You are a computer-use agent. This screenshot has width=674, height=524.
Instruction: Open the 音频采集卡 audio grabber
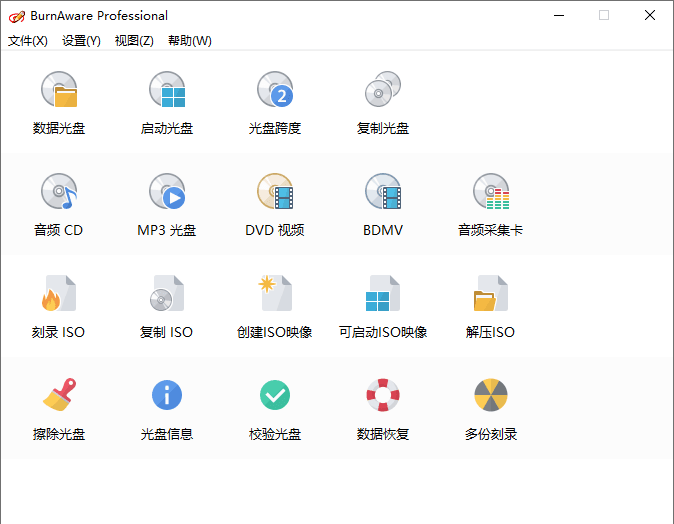pyautogui.click(x=490, y=205)
